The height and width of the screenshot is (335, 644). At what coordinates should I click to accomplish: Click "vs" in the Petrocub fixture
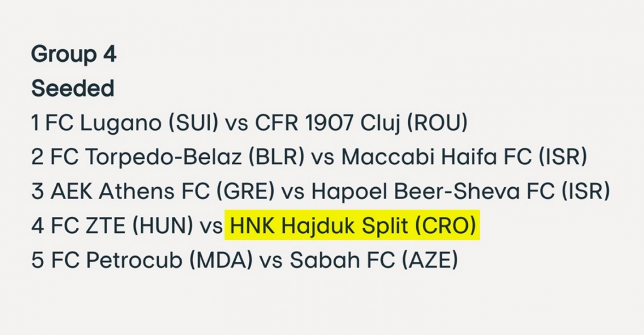tap(271, 262)
